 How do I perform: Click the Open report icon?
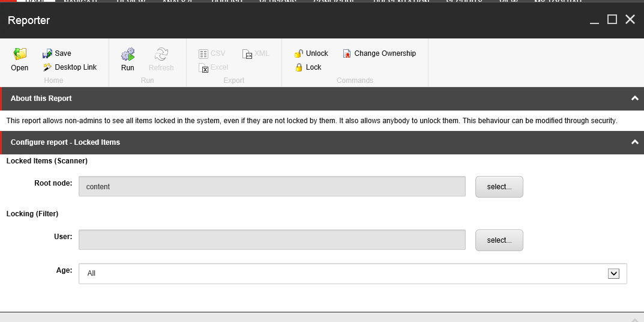pos(20,55)
